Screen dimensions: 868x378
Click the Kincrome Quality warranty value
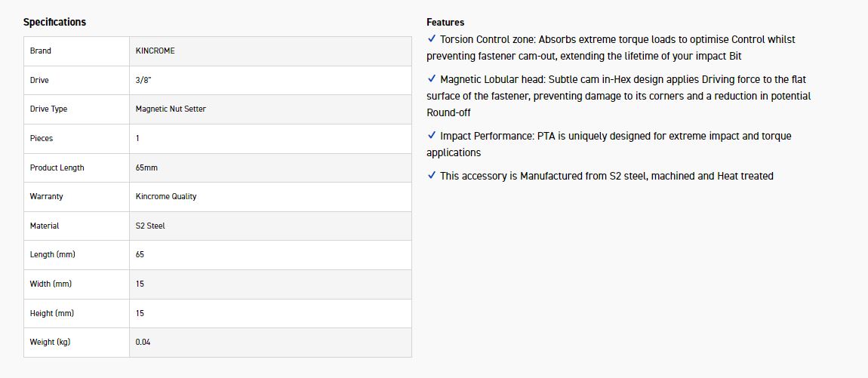(166, 196)
